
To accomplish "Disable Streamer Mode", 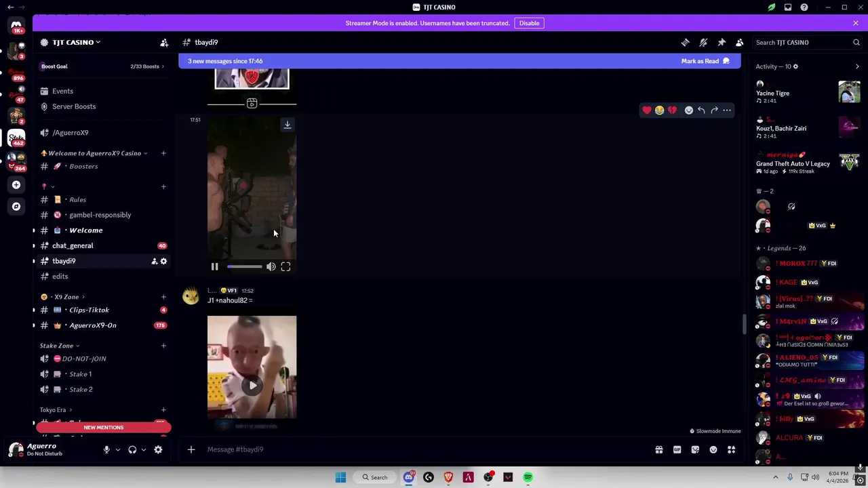I will 529,23.
